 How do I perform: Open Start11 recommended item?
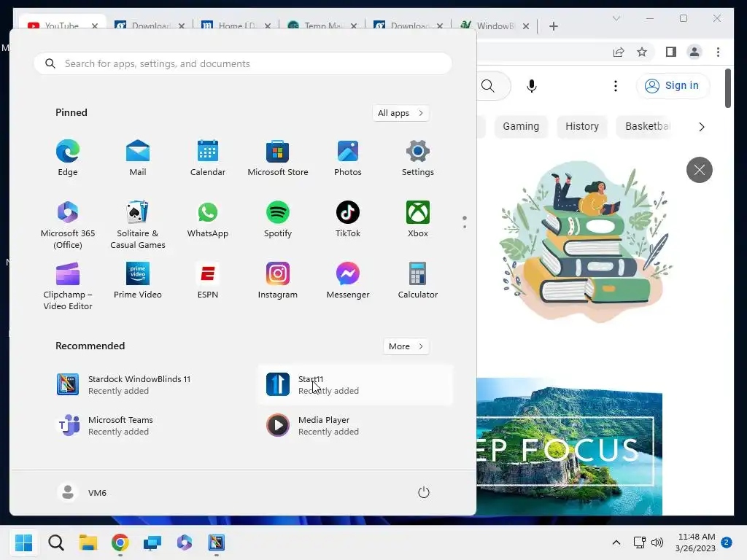tap(355, 385)
